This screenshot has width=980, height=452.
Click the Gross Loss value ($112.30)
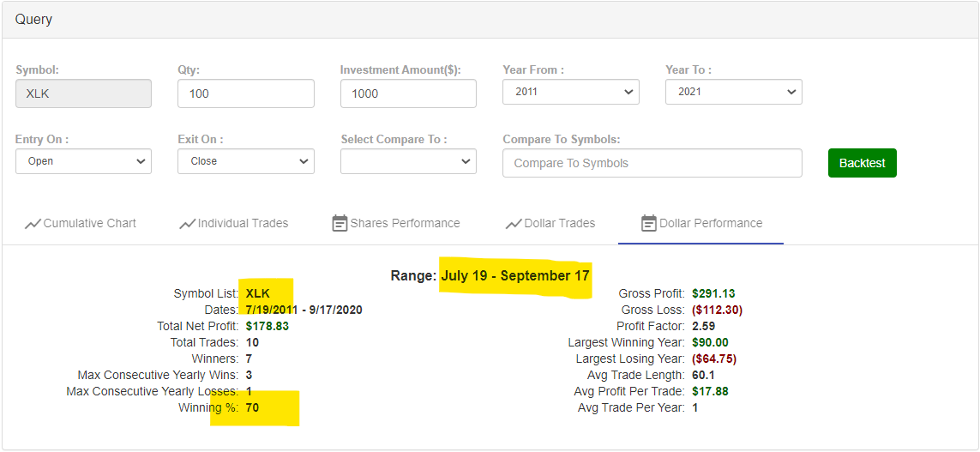(717, 310)
